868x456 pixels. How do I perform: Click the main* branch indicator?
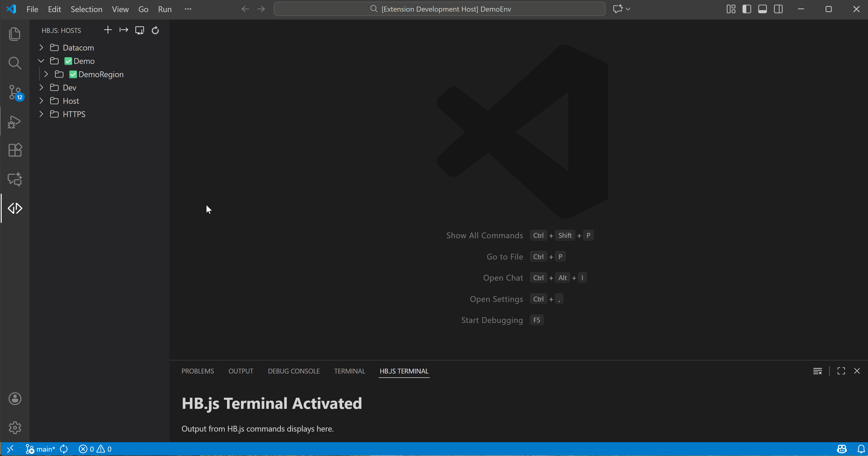tap(40, 449)
